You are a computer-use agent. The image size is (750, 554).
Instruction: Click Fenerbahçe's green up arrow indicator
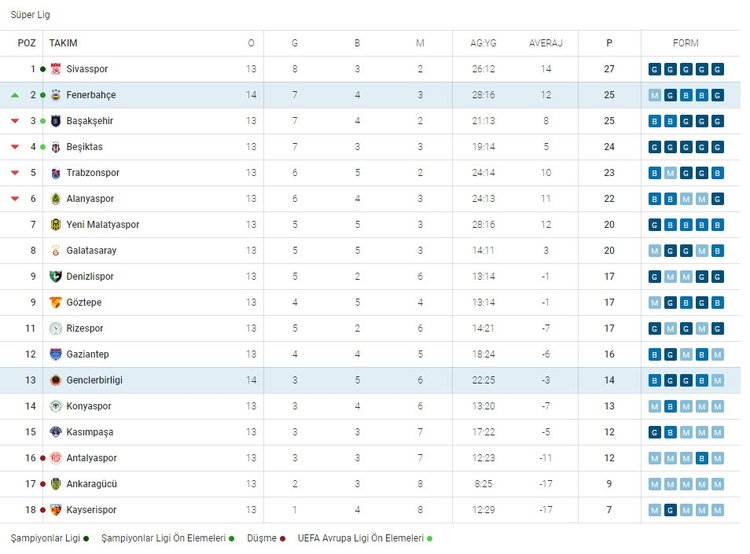[x=15, y=95]
